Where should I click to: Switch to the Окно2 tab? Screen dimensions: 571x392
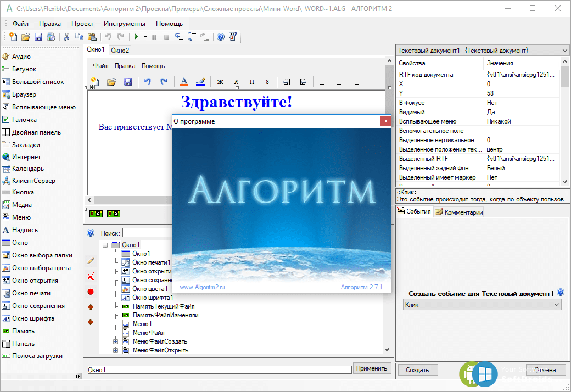[x=120, y=51]
